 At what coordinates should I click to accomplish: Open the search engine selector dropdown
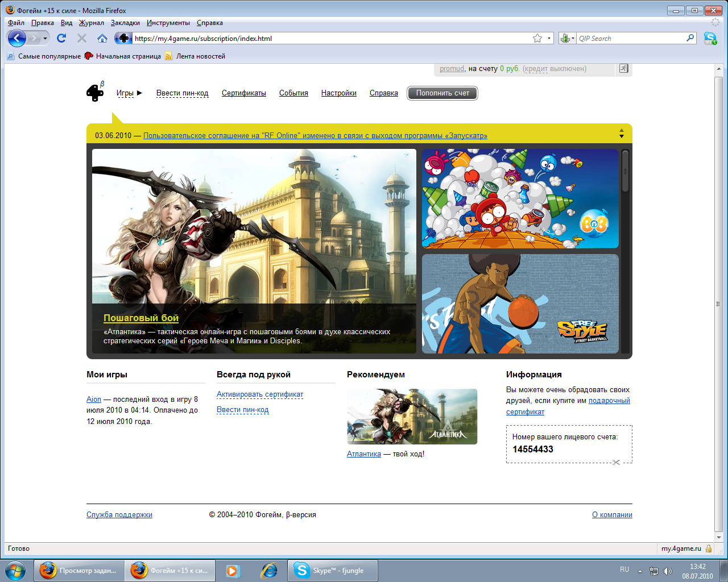[x=568, y=38]
